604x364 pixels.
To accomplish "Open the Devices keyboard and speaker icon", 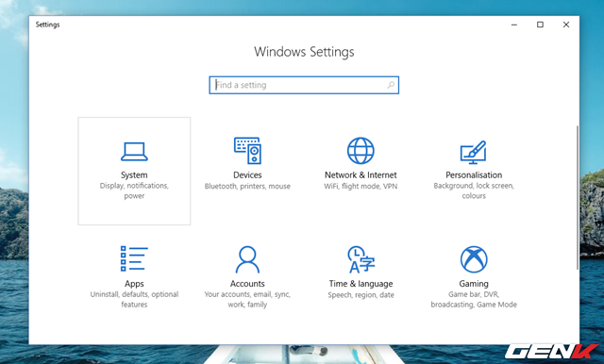I will click(x=247, y=151).
